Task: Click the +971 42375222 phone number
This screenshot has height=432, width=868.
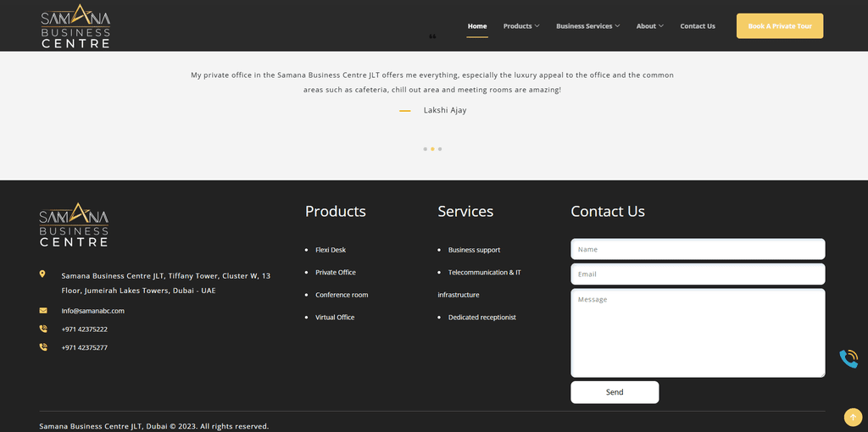Action: pos(84,330)
